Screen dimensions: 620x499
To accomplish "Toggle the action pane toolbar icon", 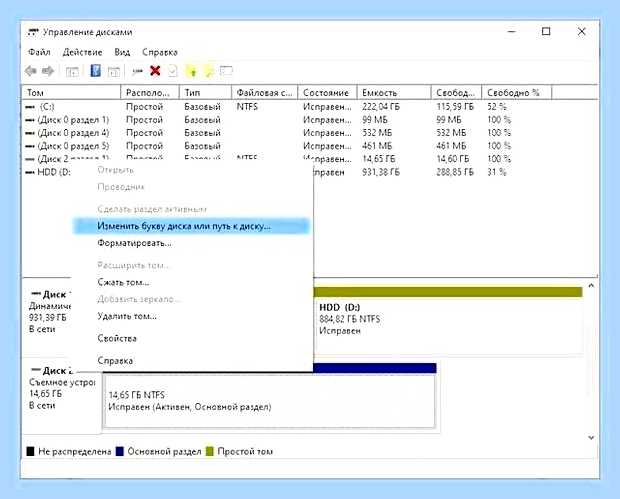I will [x=113, y=72].
